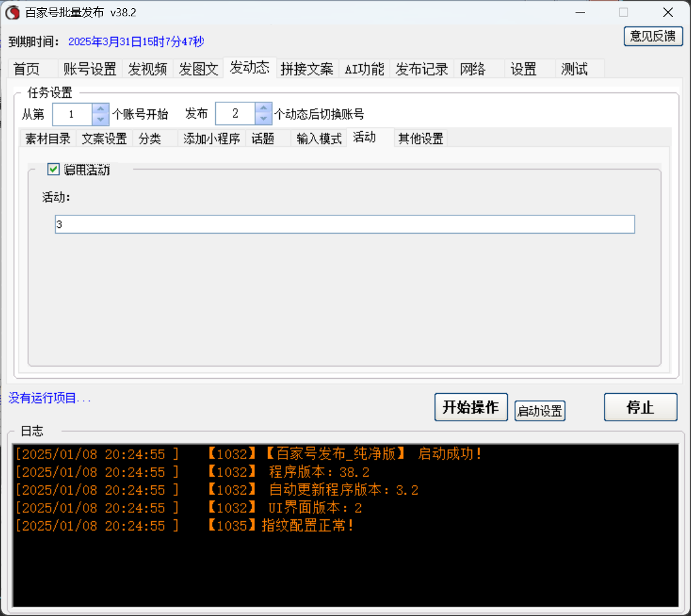Click the starting account number field

click(72, 114)
